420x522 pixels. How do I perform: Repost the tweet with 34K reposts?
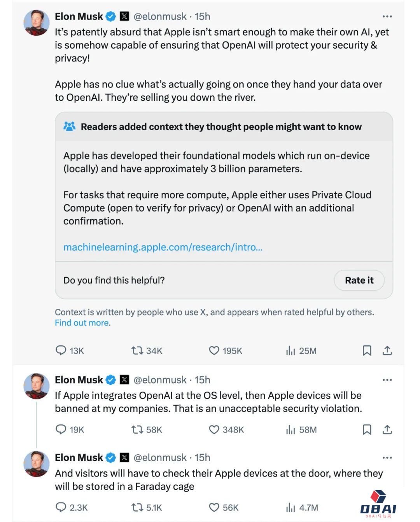137,350
